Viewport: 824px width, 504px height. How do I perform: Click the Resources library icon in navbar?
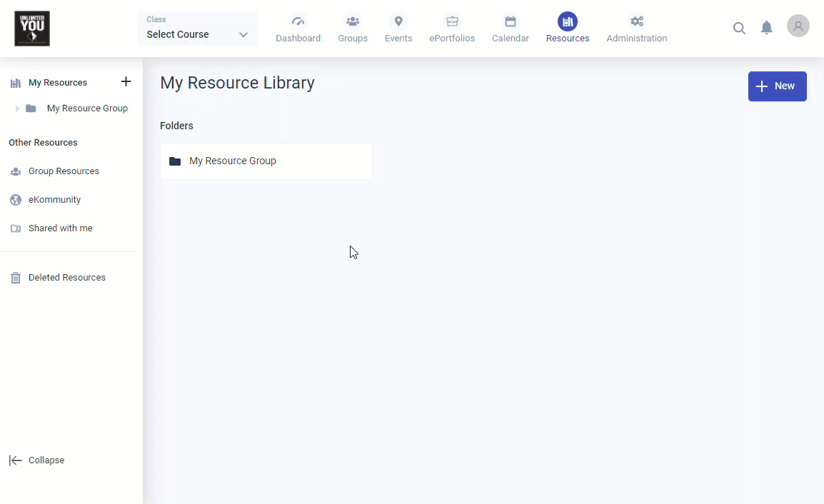pyautogui.click(x=568, y=21)
